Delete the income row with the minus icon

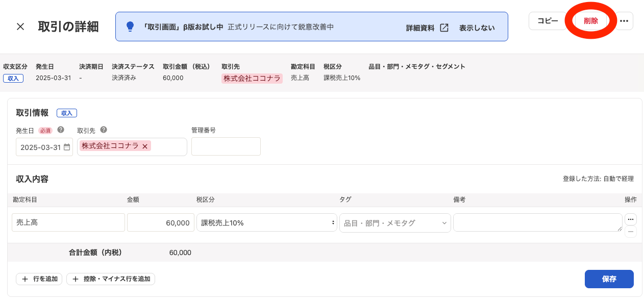click(631, 231)
